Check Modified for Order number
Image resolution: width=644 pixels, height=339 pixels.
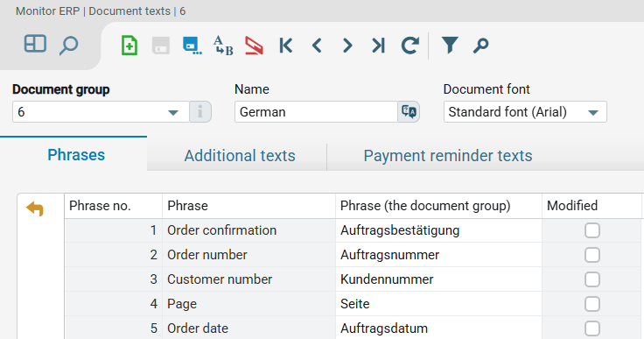[592, 255]
